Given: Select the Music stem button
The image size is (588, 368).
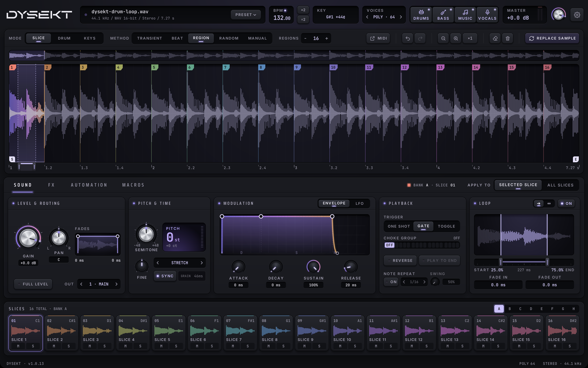Looking at the screenshot, I should tap(465, 15).
